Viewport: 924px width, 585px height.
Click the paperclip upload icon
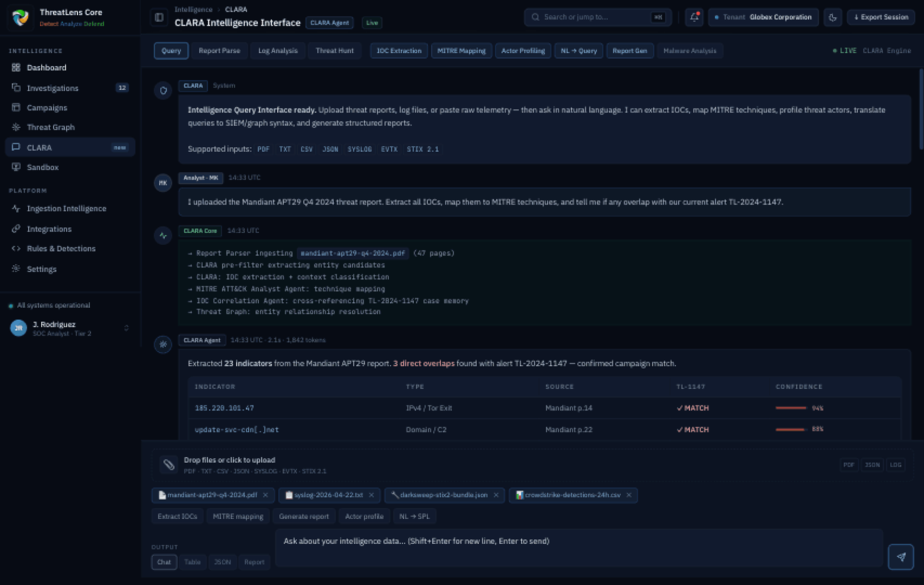[168, 464]
